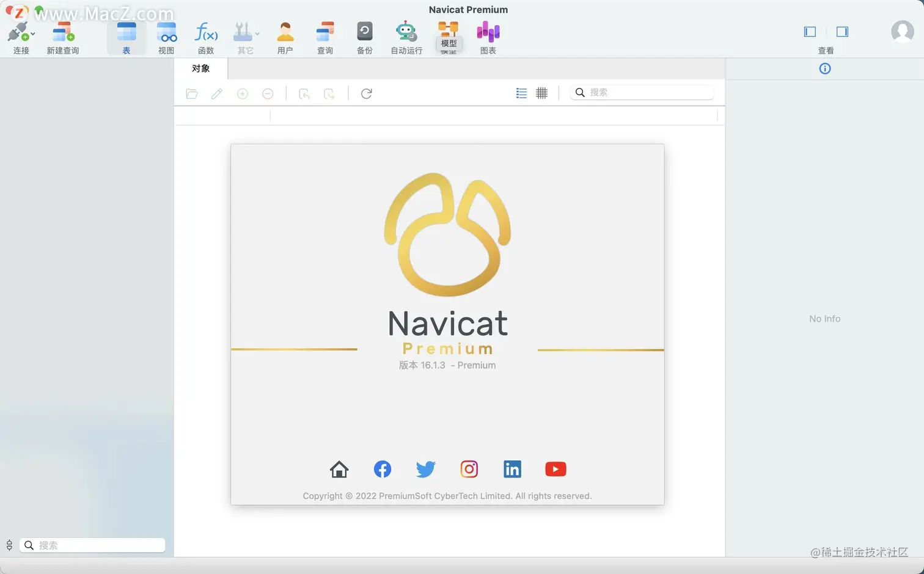Click the open folder toolbar icon
Viewport: 924px width, 574px height.
click(192, 93)
